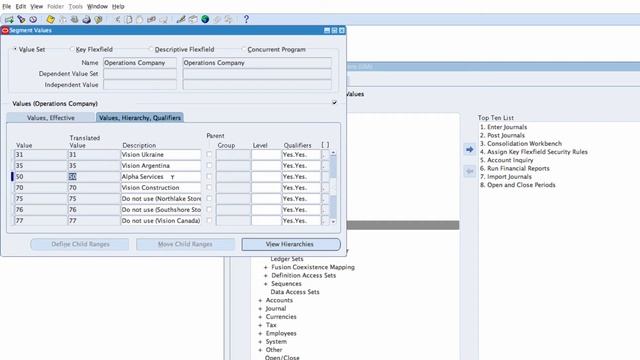Click the Close Form toolbar icon

pyautogui.click(x=98, y=19)
